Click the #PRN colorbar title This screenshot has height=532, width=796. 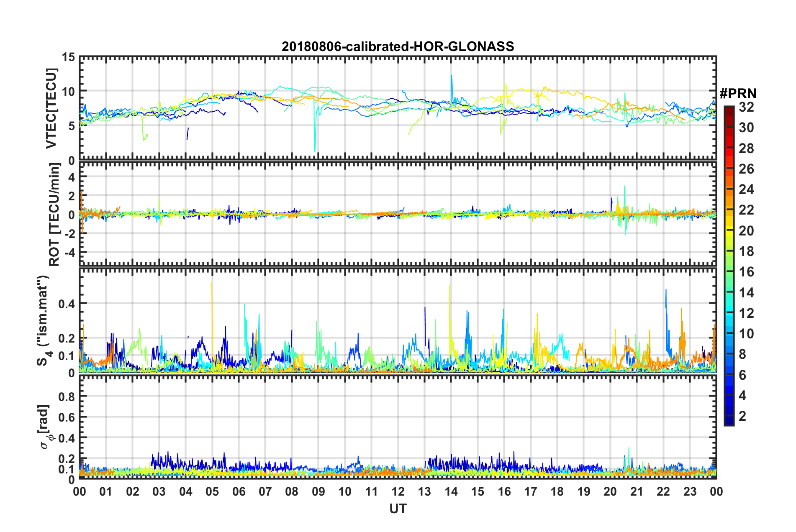(737, 94)
